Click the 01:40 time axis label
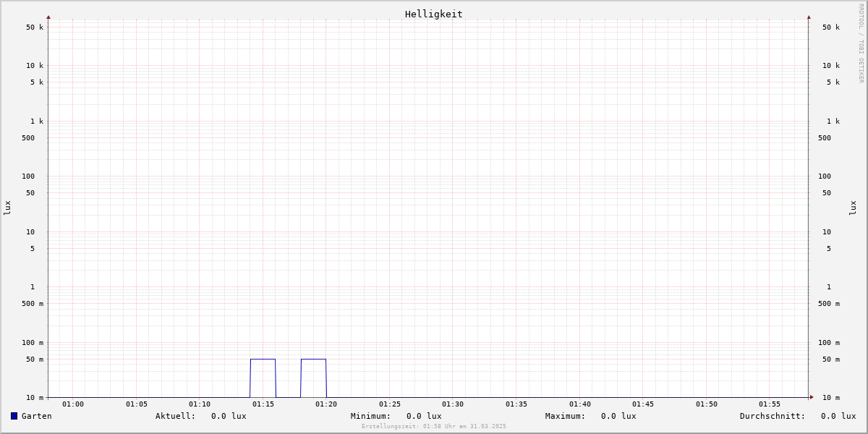This screenshot has height=434, width=868. [x=580, y=404]
